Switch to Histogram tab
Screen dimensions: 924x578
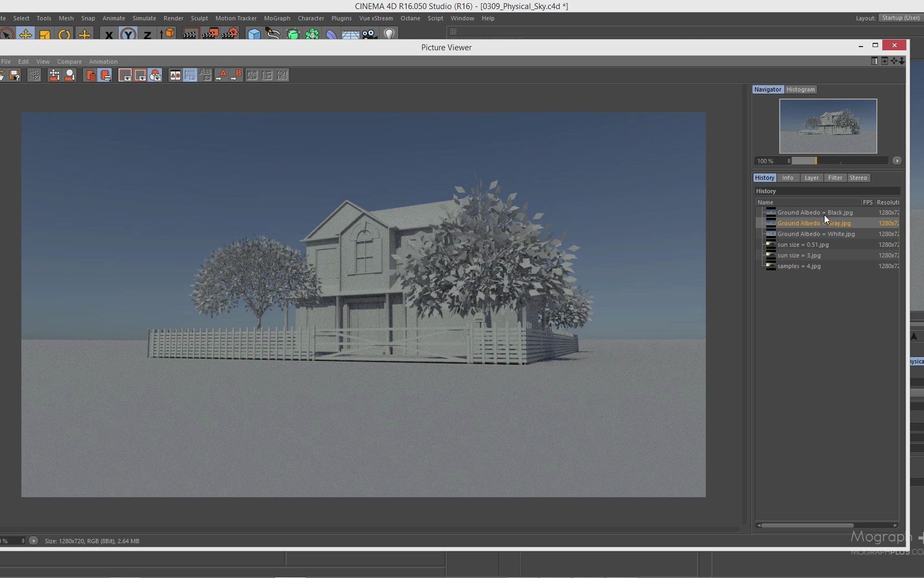[x=800, y=89]
